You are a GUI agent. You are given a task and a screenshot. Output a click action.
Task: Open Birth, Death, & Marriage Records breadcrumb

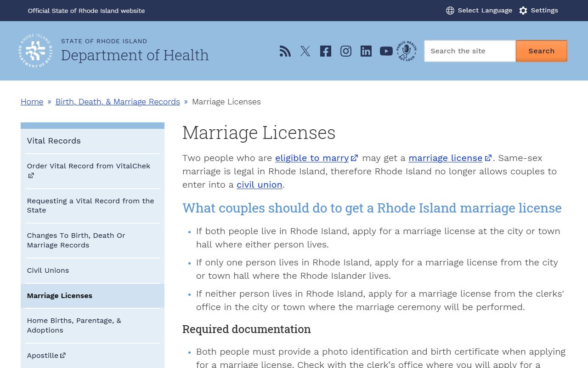click(118, 102)
